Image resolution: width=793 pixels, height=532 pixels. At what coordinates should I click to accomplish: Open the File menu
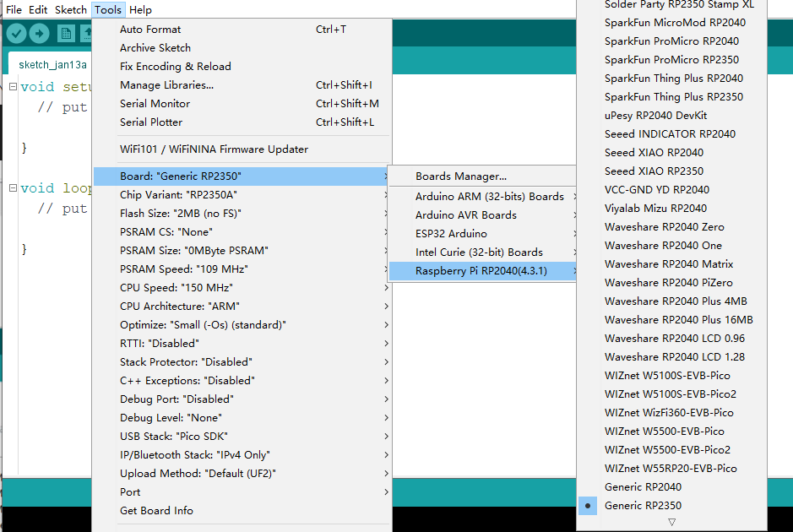coord(14,9)
